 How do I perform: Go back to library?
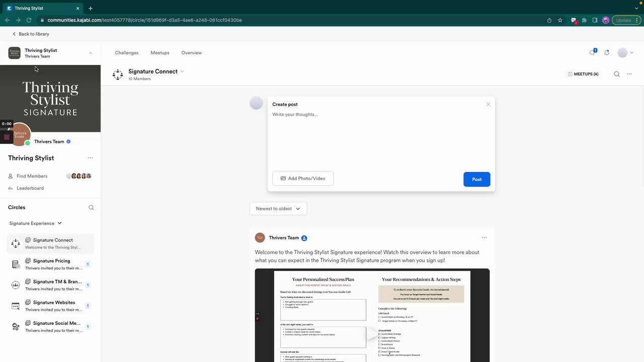(x=31, y=34)
